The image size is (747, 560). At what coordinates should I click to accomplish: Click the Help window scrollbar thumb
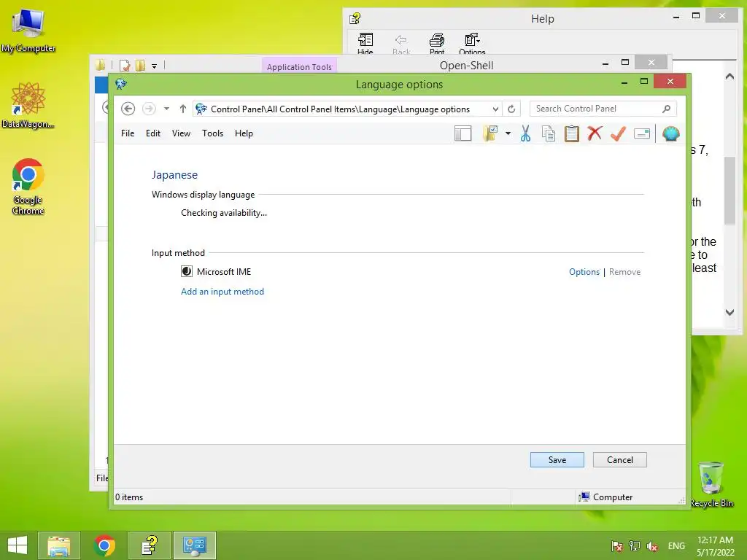click(729, 190)
